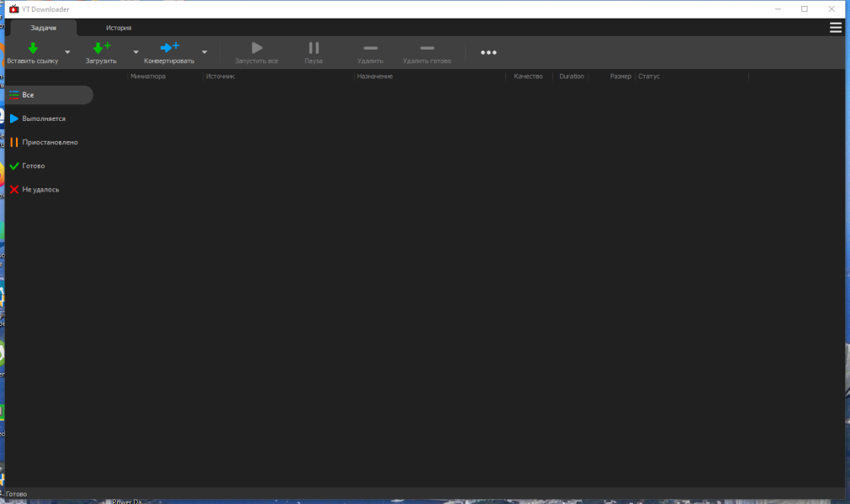Maximize the YT Downloader window
The height and width of the screenshot is (504, 850).
click(x=805, y=8)
